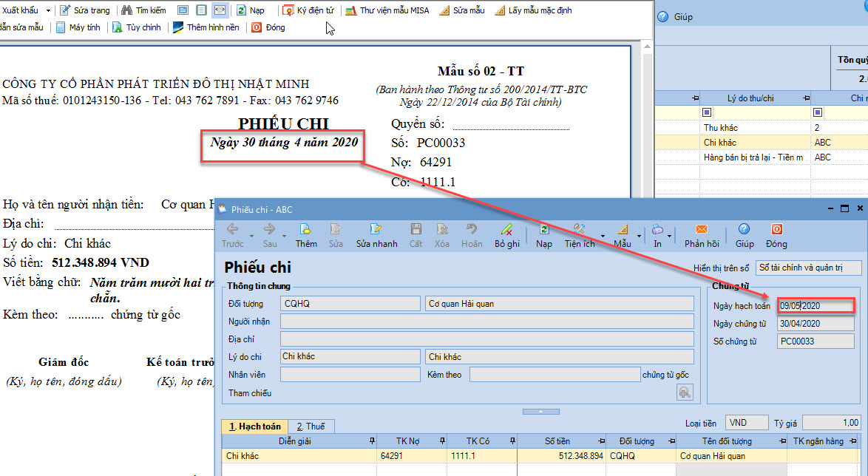Open the Xuất khẩu dropdown arrow
Image resolution: width=868 pixels, height=476 pixels.
[48, 10]
